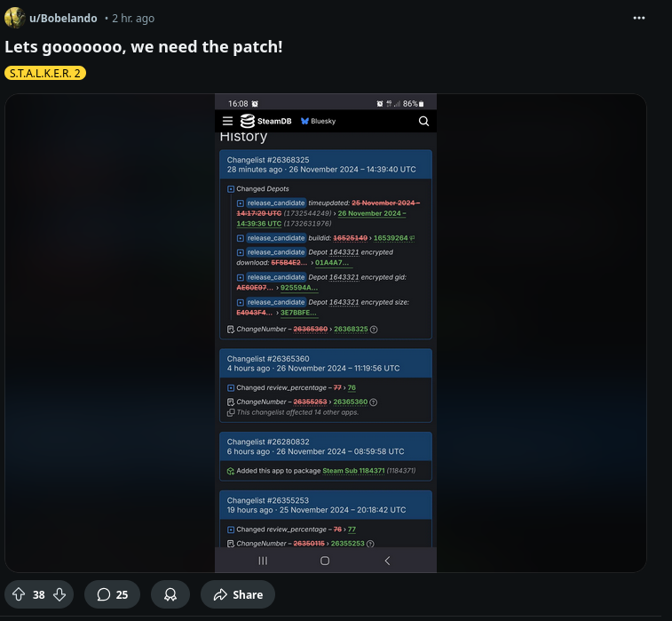The width and height of the screenshot is (672, 621).
Task: Downvote the post with the down arrow
Action: [x=59, y=594]
